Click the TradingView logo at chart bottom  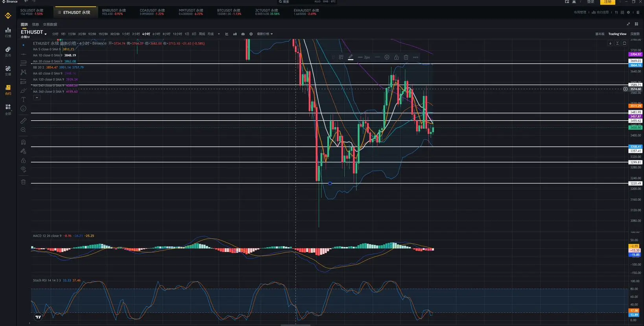point(38,317)
